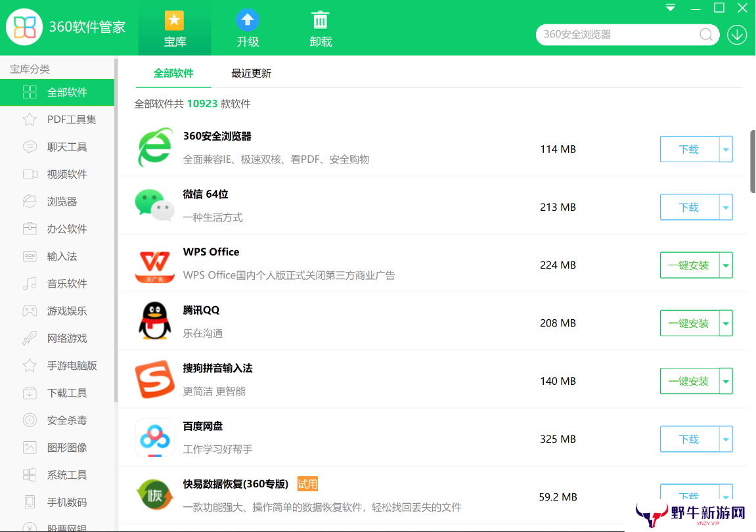The height and width of the screenshot is (532, 756).
Task: Click the 浏览器 category icon
Action: pos(30,202)
